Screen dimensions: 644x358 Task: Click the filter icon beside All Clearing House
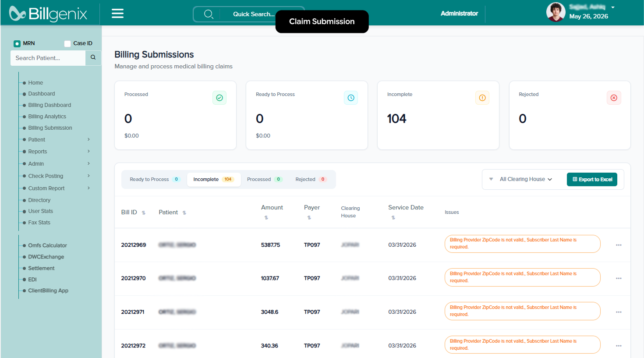tap(491, 179)
